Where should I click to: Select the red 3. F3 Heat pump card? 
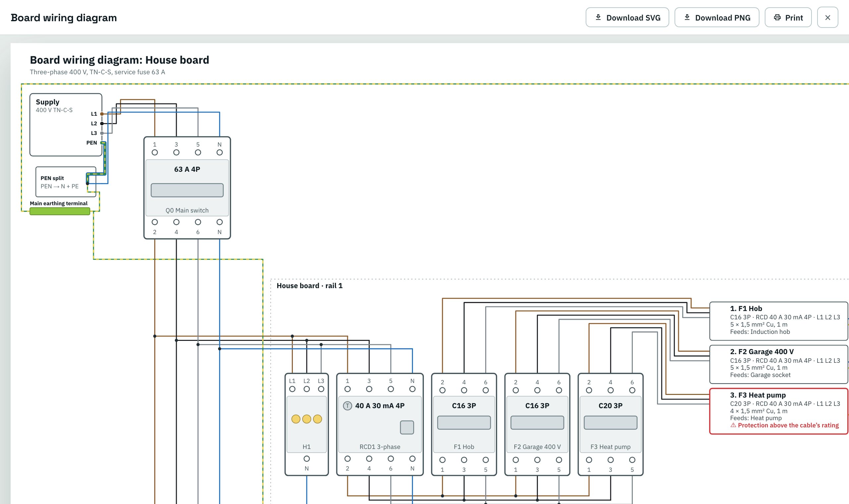pyautogui.click(x=778, y=411)
